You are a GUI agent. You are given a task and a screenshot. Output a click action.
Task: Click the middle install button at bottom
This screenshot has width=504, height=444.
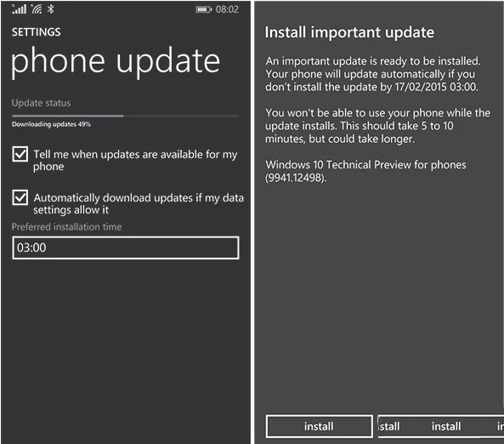click(446, 426)
